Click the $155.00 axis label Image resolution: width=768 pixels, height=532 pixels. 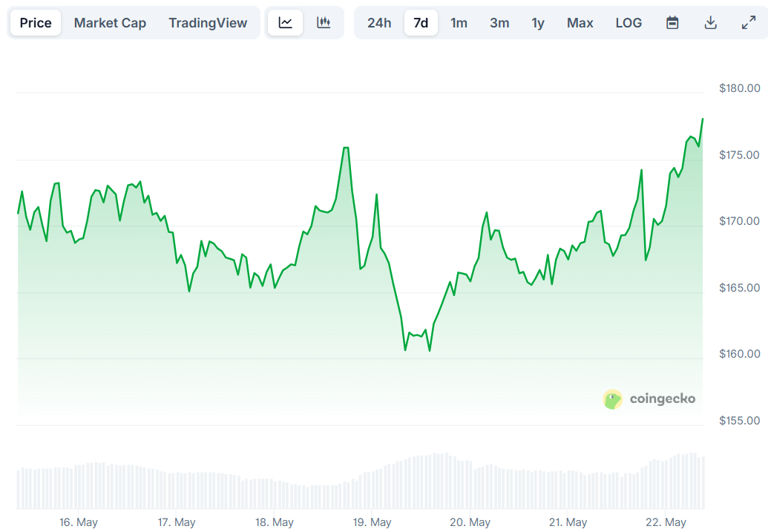point(739,420)
